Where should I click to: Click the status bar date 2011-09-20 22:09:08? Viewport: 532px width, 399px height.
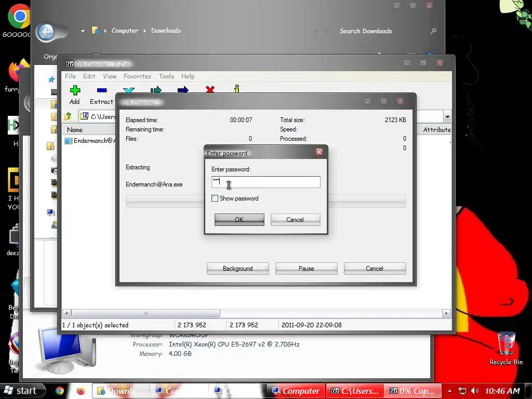312,325
